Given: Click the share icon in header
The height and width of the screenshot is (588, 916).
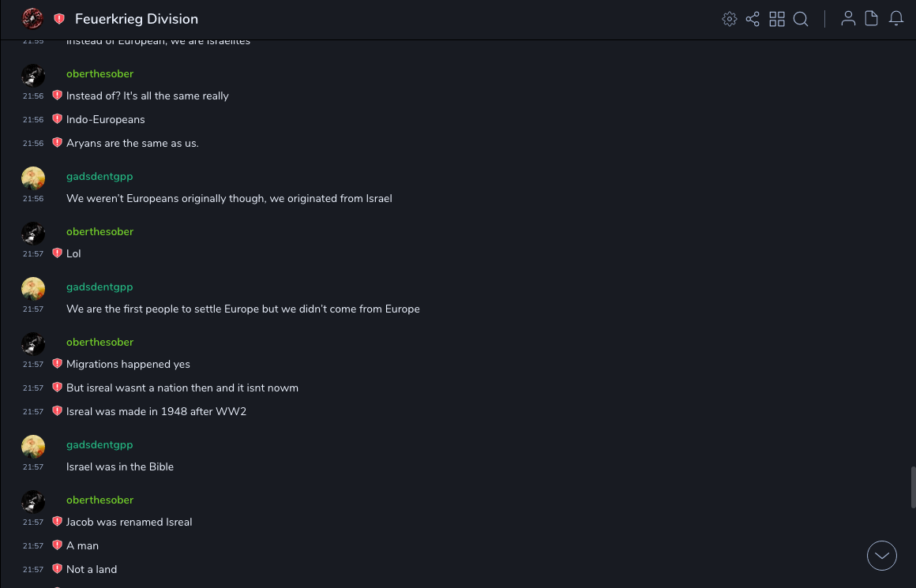Looking at the screenshot, I should [x=753, y=19].
